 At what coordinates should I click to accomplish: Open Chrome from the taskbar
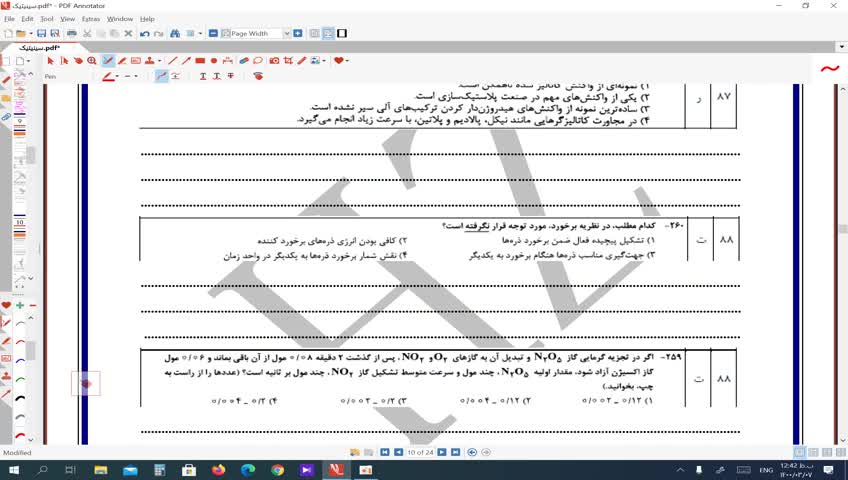[x=277, y=470]
